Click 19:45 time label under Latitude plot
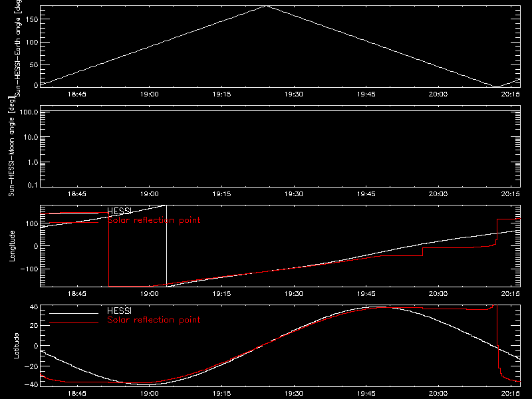The height and width of the screenshot is (399, 532). tap(366, 394)
